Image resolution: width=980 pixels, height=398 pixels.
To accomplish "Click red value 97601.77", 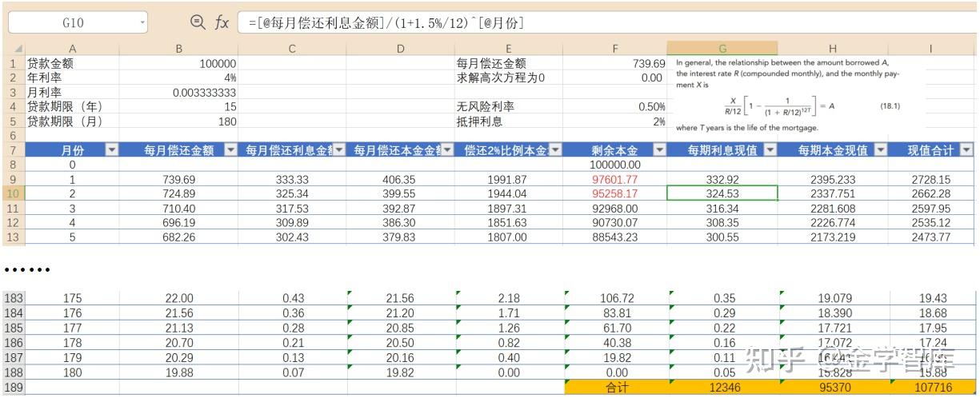I will tap(614, 179).
